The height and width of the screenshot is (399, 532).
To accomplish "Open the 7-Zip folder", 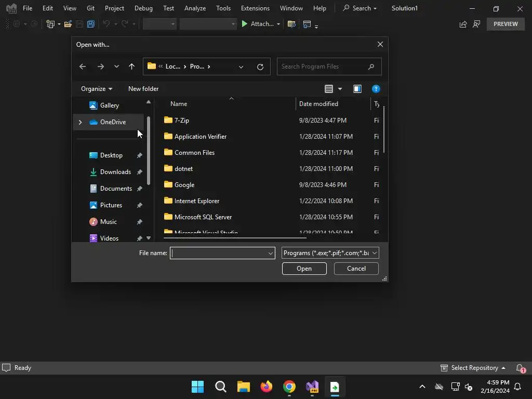I will pos(181,121).
